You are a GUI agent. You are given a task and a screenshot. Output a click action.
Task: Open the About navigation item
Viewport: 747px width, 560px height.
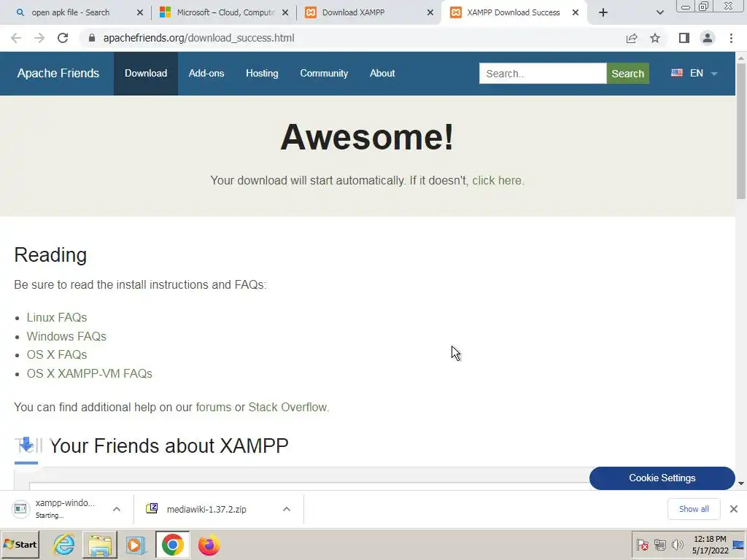pyautogui.click(x=382, y=74)
